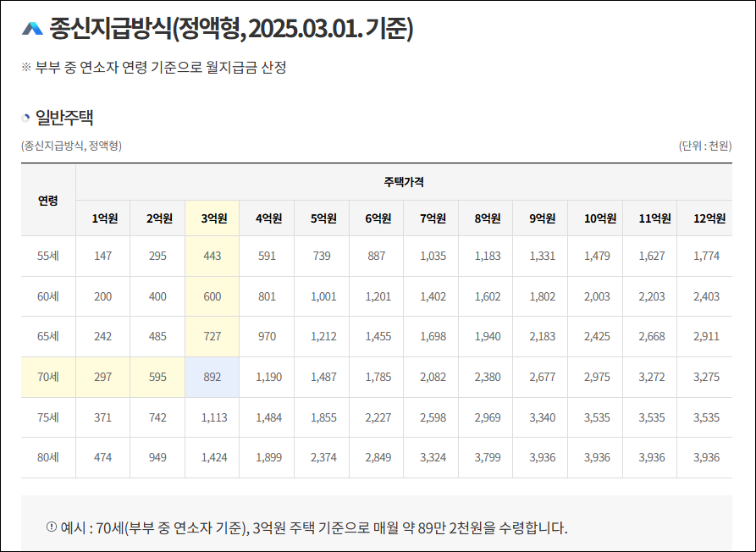Click the cell showing 147
Viewport: 756px width, 552px height.
coord(102,256)
